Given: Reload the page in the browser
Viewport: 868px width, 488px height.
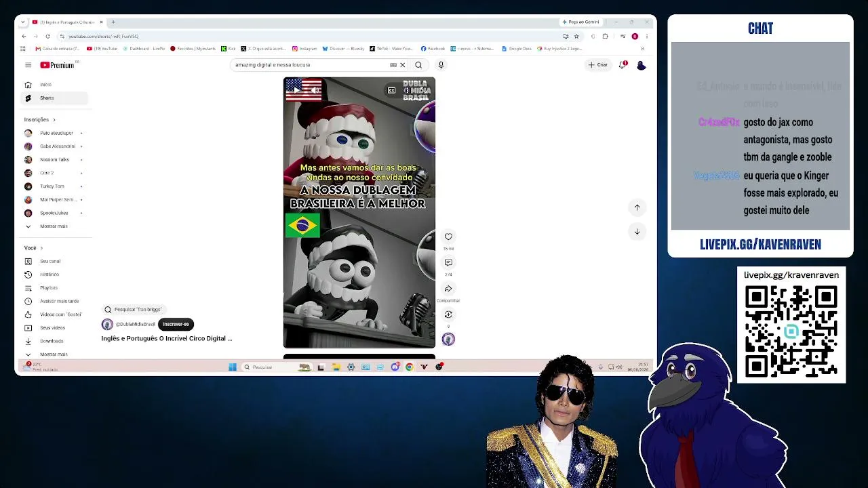Looking at the screenshot, I should (47, 37).
